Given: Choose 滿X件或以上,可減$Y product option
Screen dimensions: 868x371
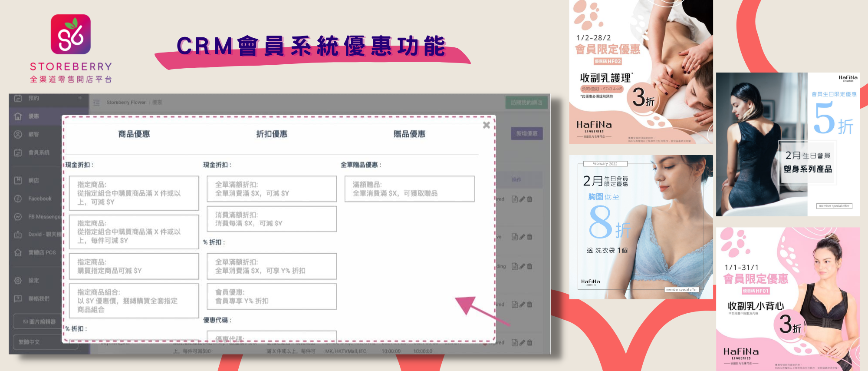Looking at the screenshot, I should 134,193.
